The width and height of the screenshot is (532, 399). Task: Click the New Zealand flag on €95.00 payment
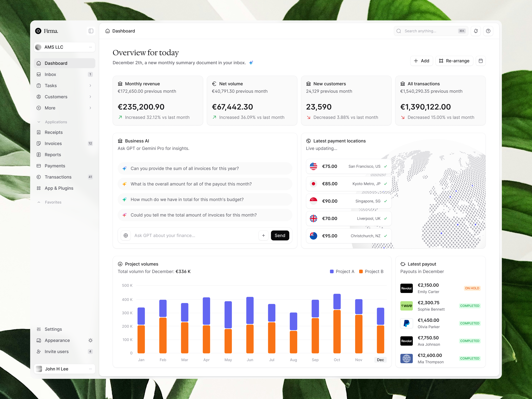tap(313, 236)
